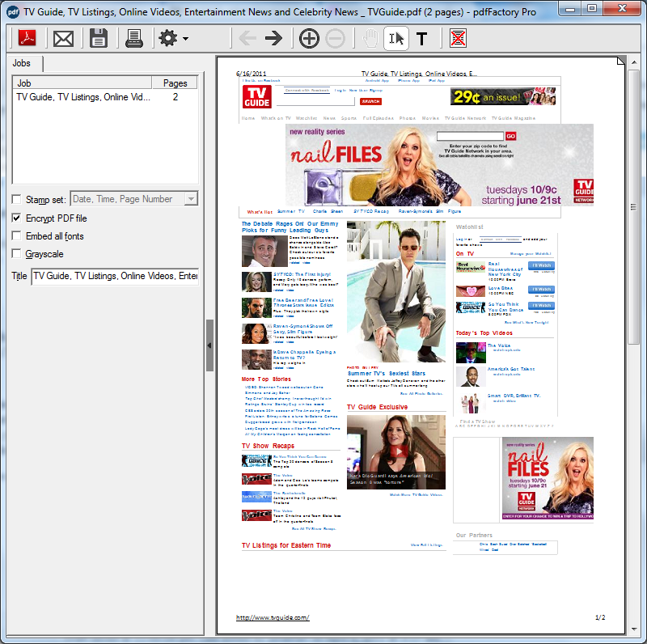Send the PDF via email icon
The image size is (647, 644).
[63, 39]
